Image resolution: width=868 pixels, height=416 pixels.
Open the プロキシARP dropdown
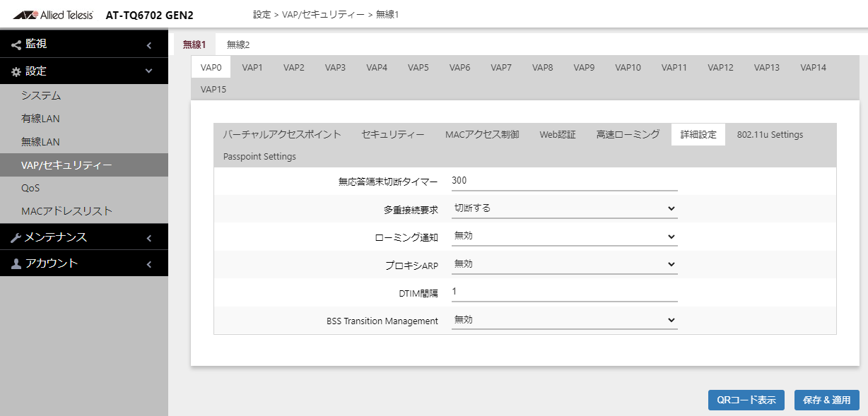pos(564,263)
